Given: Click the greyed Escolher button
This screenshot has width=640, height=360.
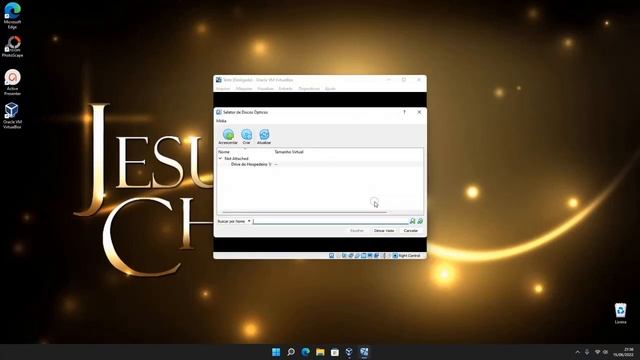Looking at the screenshot, I should pyautogui.click(x=357, y=231).
